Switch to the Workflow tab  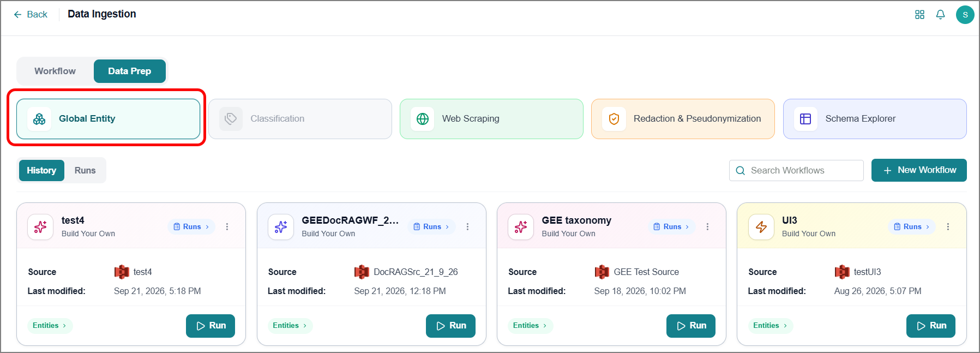tap(55, 71)
